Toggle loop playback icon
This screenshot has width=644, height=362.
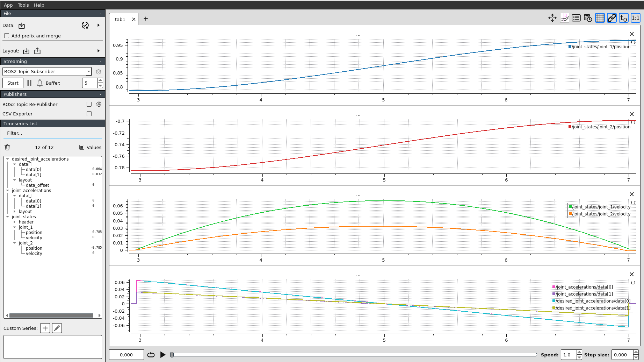pos(151,355)
